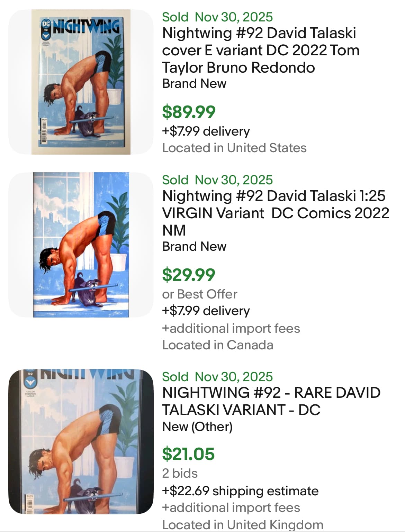This screenshot has width=405, height=532.
Task: Open the Rare David Talaski variant listing photo
Action: [x=81, y=442]
